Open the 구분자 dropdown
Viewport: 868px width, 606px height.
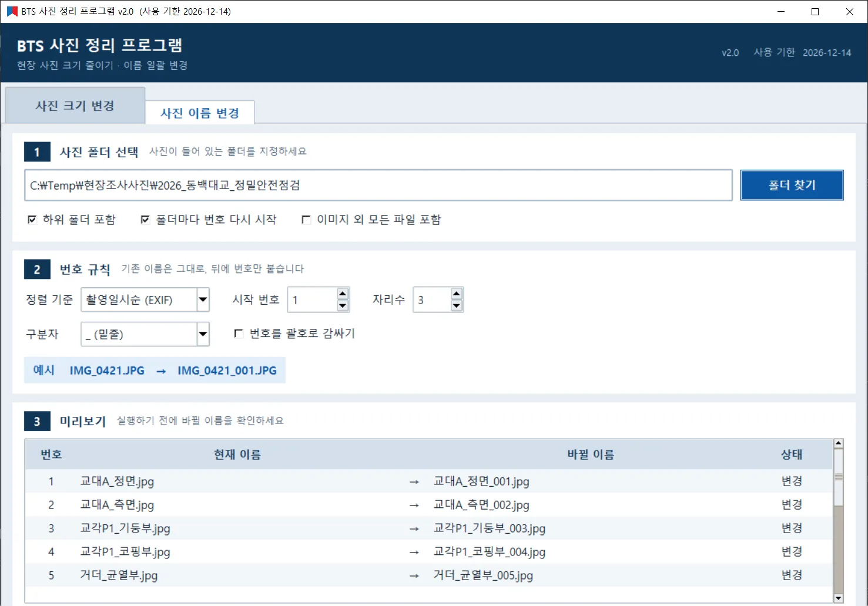pos(203,335)
